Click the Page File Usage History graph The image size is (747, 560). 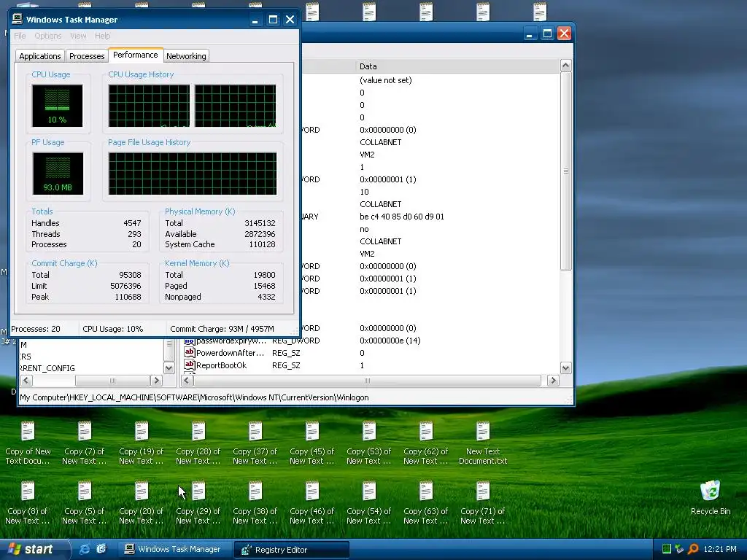coord(193,174)
